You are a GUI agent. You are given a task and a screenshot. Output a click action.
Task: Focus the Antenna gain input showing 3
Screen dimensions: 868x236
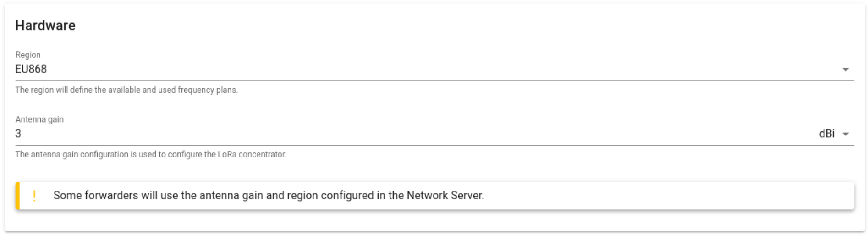coord(18,134)
